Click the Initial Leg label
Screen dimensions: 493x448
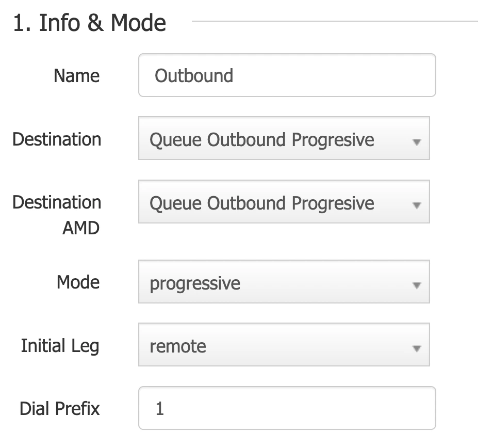tap(60, 346)
